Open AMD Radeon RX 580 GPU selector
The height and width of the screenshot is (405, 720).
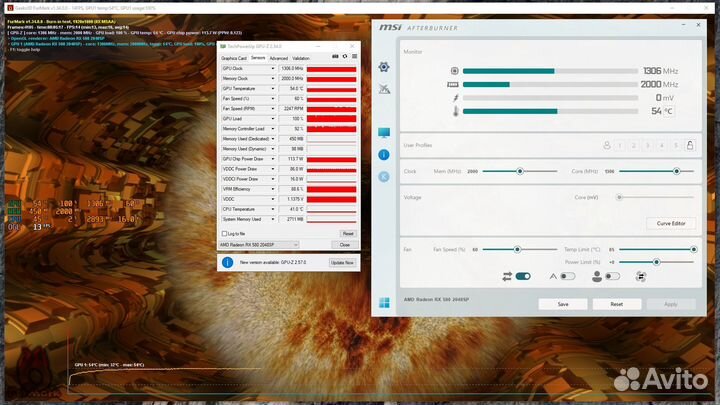click(259, 245)
